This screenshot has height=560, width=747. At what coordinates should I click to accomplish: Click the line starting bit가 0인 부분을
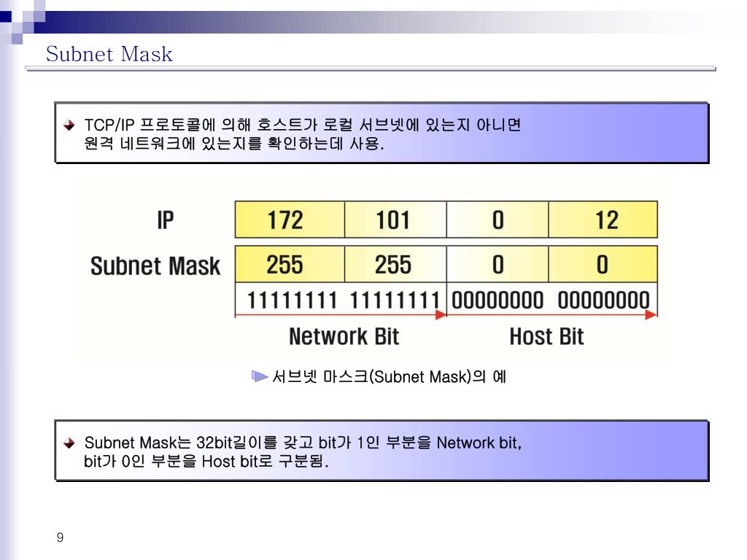coord(206,461)
